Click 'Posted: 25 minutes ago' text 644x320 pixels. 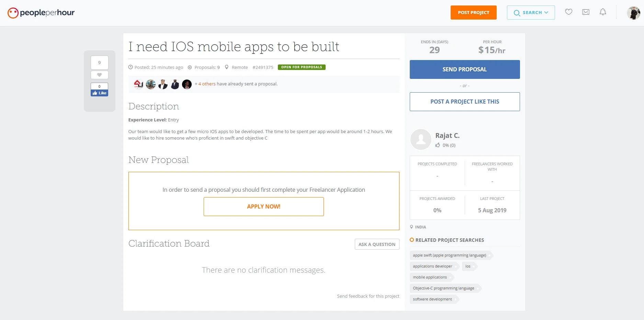click(x=159, y=67)
